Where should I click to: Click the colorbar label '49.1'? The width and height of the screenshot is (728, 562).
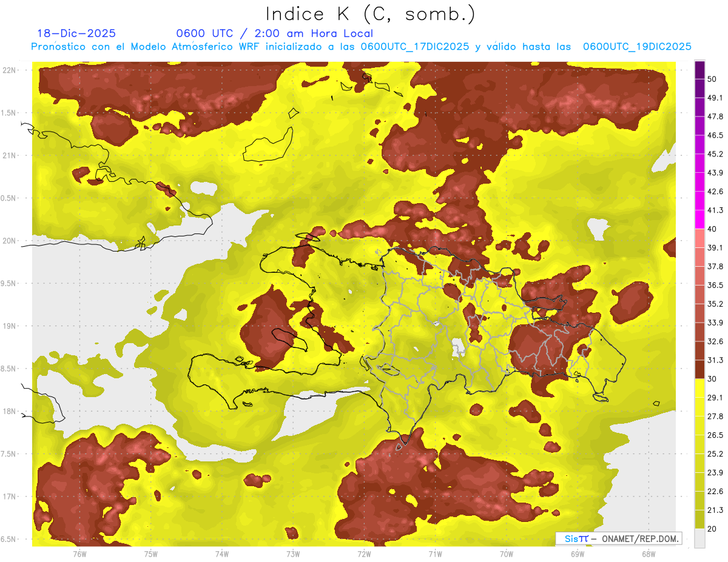715,98
